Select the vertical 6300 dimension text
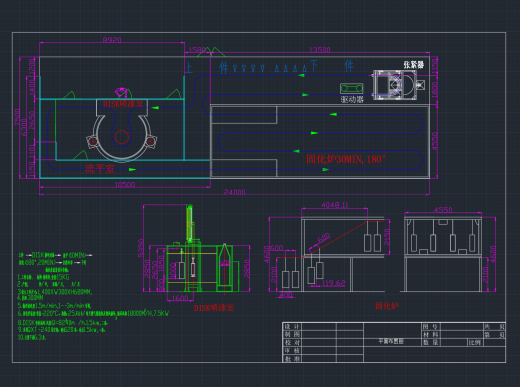520x387 pixels. tap(24, 127)
